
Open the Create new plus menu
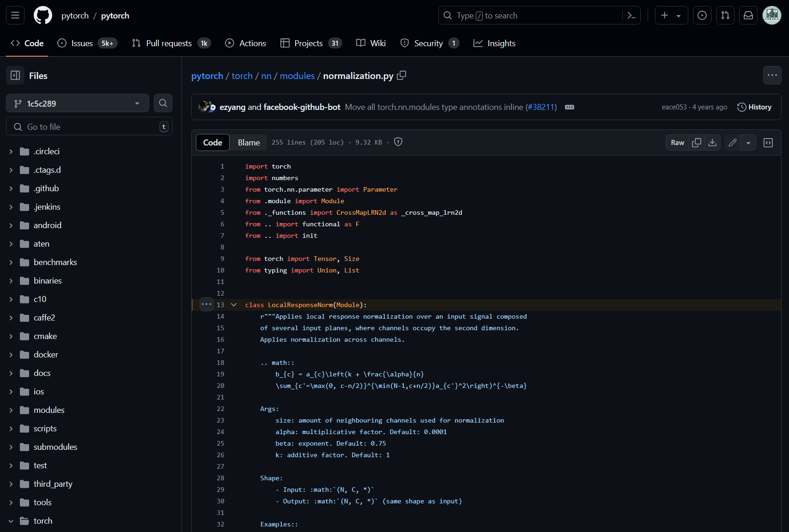pyautogui.click(x=671, y=15)
